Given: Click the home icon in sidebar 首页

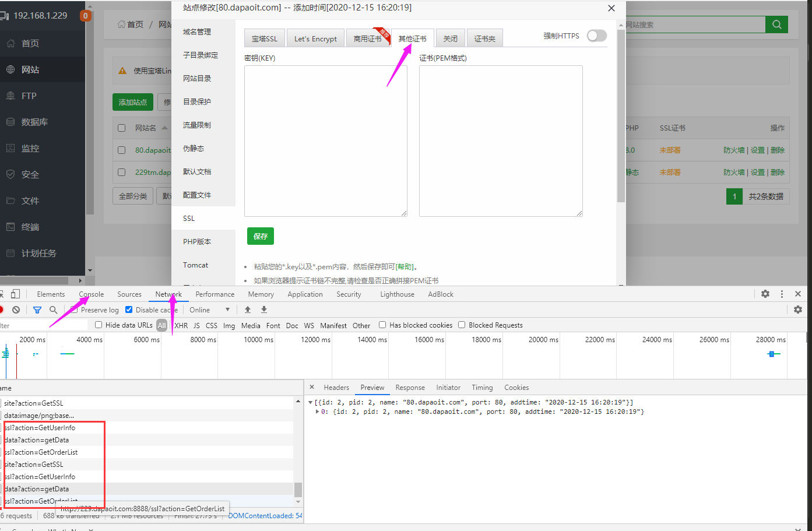Looking at the screenshot, I should [10, 43].
